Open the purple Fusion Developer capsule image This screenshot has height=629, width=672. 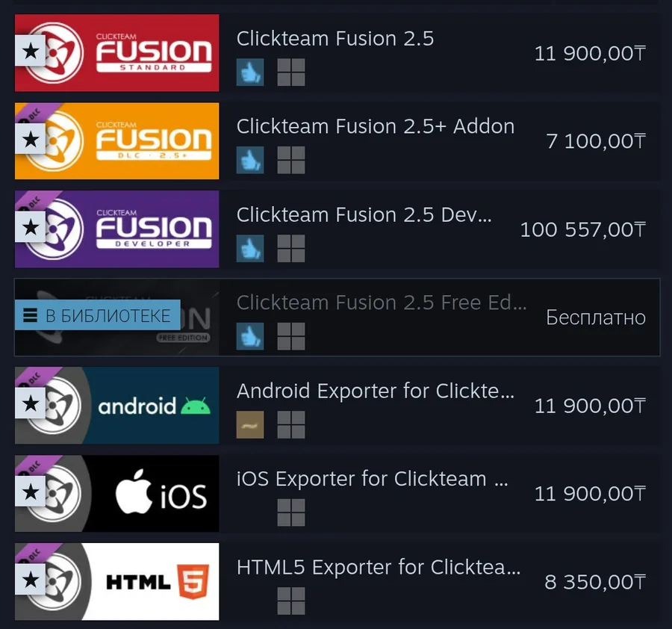click(116, 229)
